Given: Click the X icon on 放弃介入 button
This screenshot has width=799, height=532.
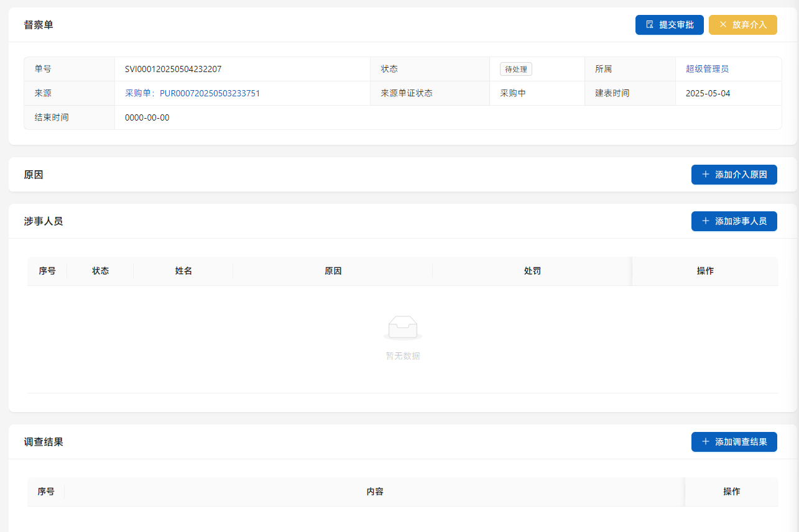Looking at the screenshot, I should pyautogui.click(x=723, y=25).
